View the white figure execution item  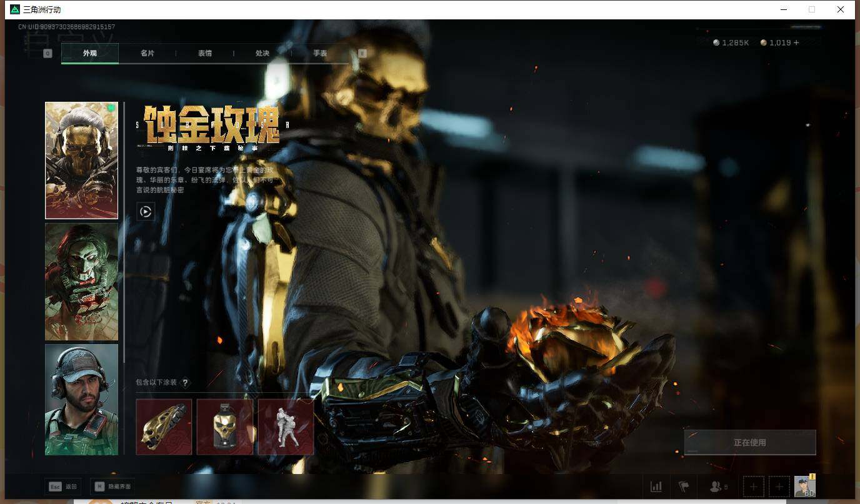pyautogui.click(x=286, y=427)
